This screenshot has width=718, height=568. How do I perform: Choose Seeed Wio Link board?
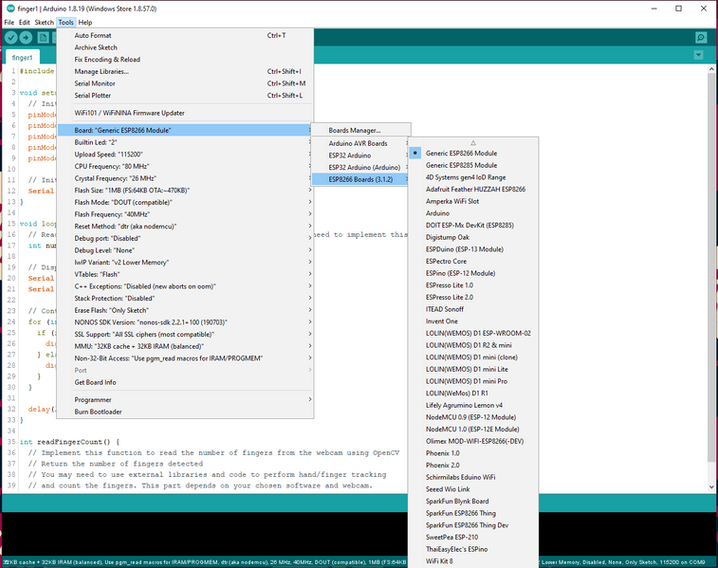473,489
